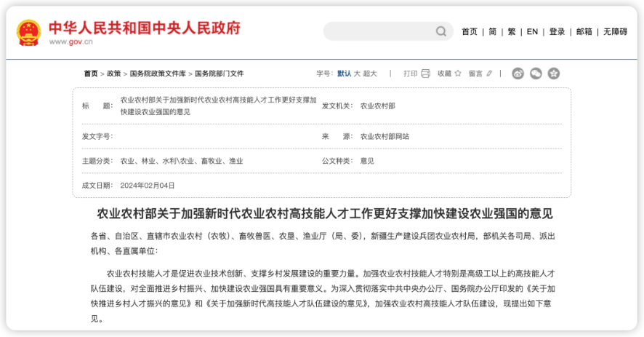644x337 pixels.
Task: Click the national emblem logo
Action: (29, 32)
